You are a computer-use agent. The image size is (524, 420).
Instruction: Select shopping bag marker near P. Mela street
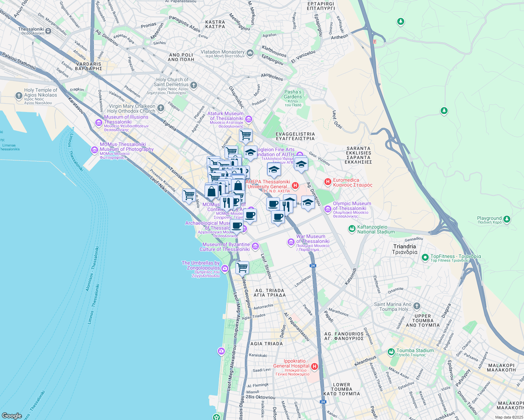point(212,192)
